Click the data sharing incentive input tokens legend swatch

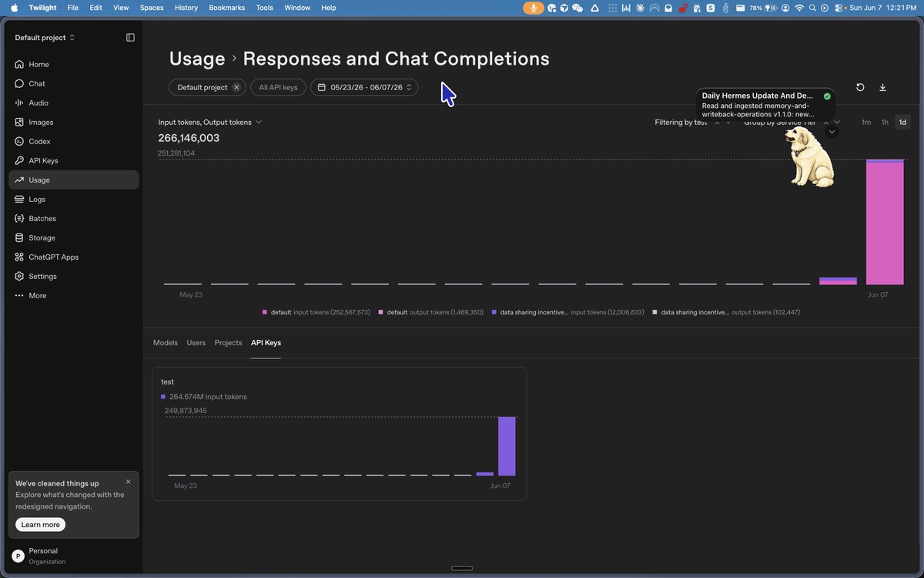(x=494, y=312)
